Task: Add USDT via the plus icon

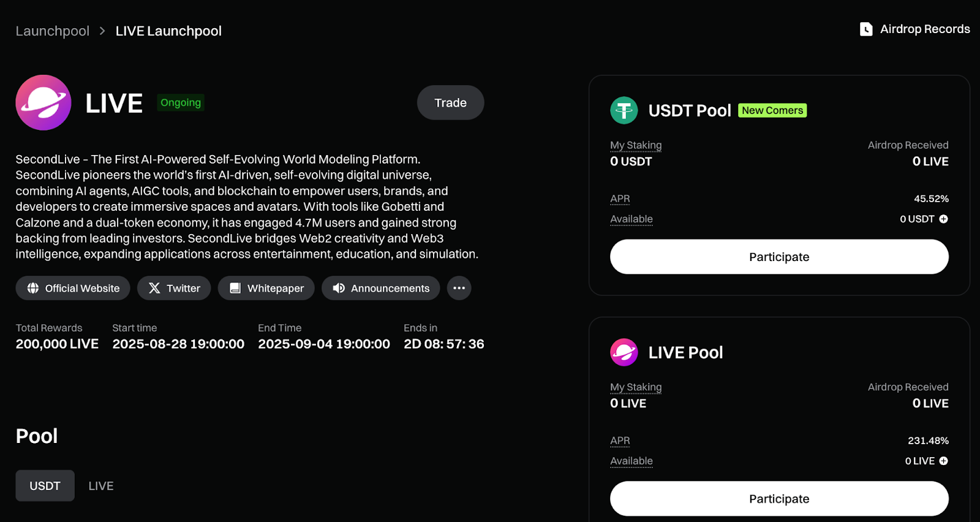Action: point(943,219)
